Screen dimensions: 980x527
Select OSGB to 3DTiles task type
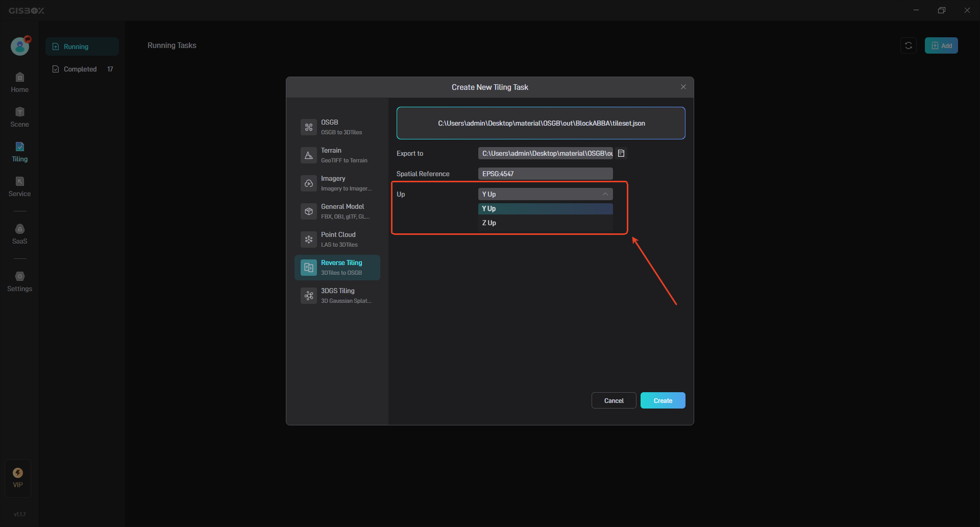[x=337, y=127]
